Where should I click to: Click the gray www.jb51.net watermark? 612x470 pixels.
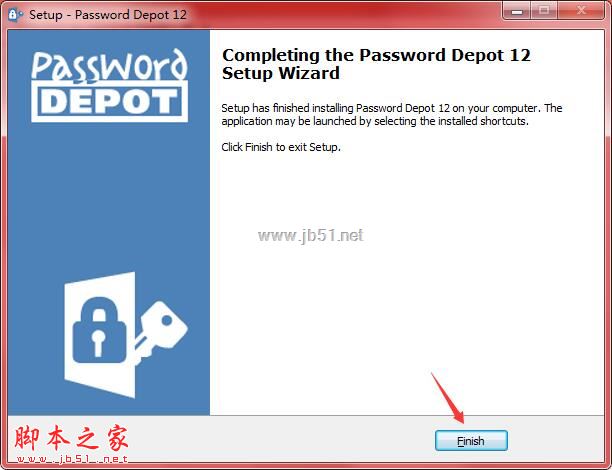[x=311, y=235]
